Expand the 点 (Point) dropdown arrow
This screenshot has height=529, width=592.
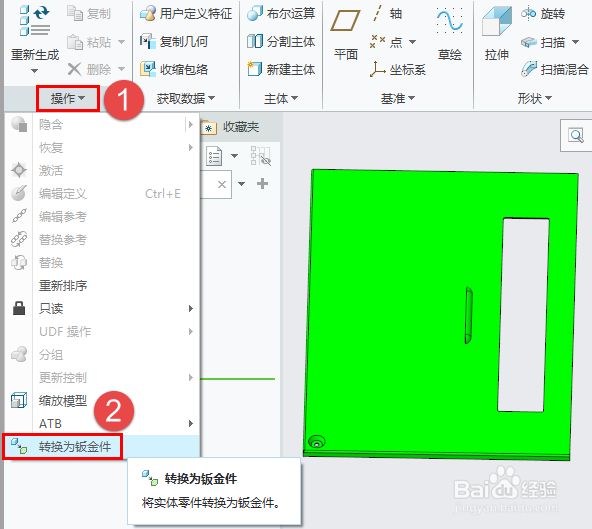point(412,42)
